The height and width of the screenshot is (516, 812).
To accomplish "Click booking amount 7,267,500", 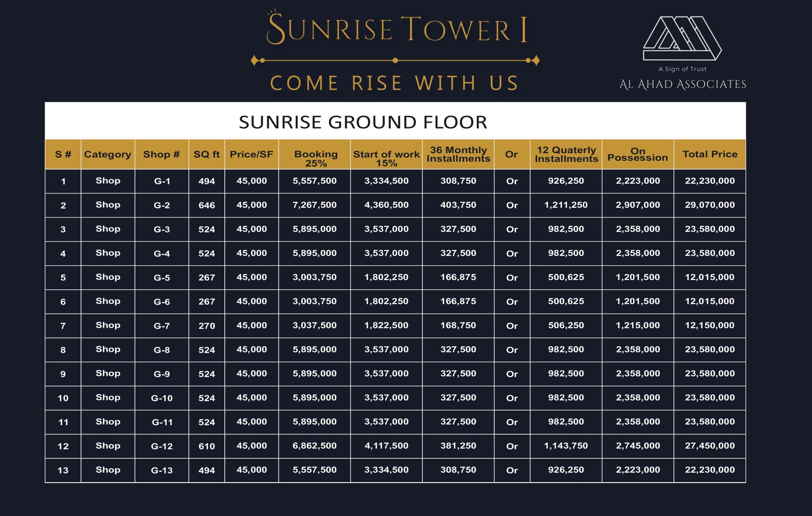I will (x=315, y=205).
